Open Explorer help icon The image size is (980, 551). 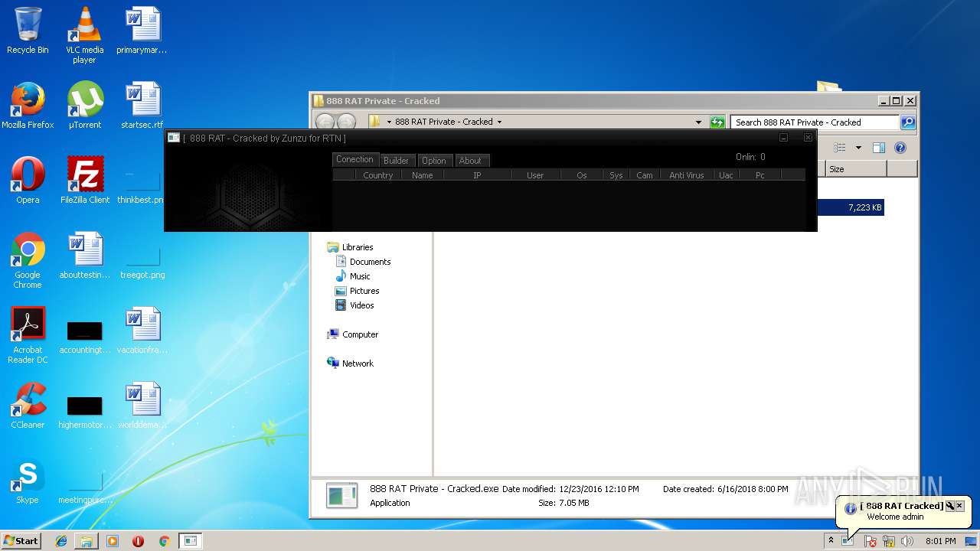(x=900, y=148)
